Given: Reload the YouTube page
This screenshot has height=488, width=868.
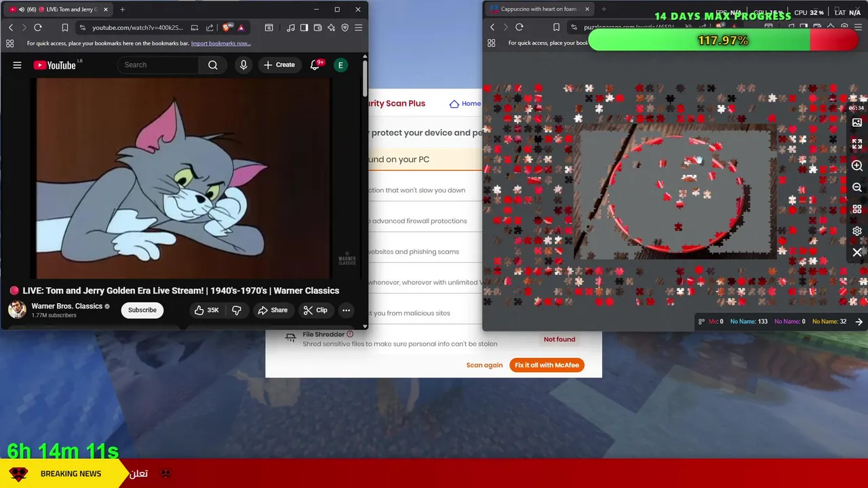Looking at the screenshot, I should (x=38, y=28).
